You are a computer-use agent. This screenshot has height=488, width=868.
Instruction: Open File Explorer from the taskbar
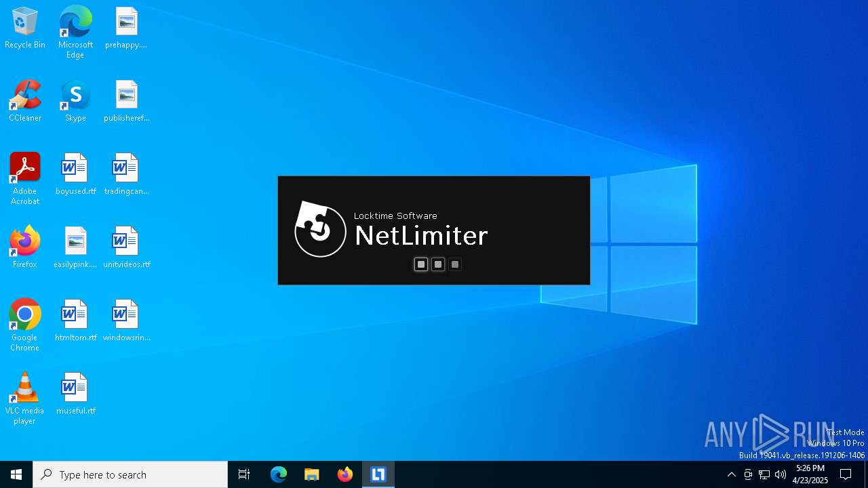coord(312,474)
